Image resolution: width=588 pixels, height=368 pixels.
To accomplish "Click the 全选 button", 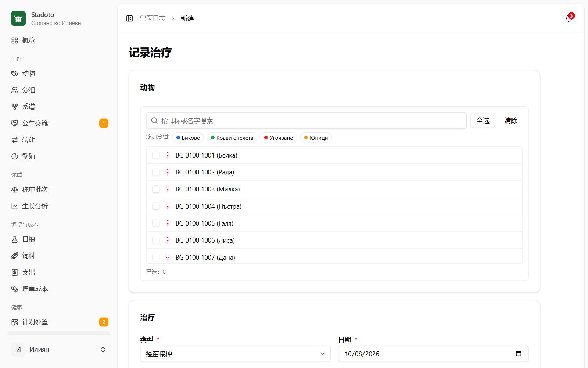I will pyautogui.click(x=483, y=121).
